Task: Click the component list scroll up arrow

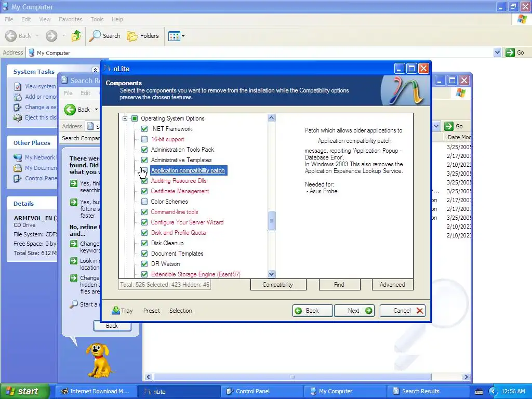Action: (271, 118)
